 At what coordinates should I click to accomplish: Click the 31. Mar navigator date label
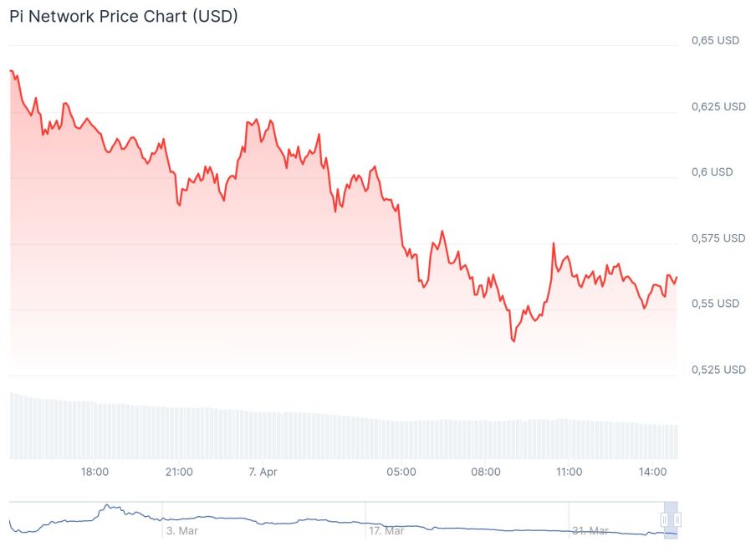tap(589, 531)
